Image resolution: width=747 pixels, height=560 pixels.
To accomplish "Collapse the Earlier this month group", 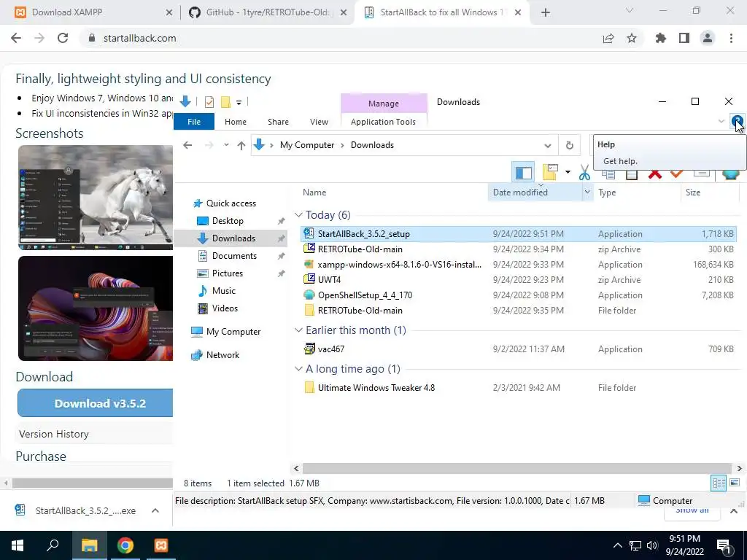I will tap(298, 330).
